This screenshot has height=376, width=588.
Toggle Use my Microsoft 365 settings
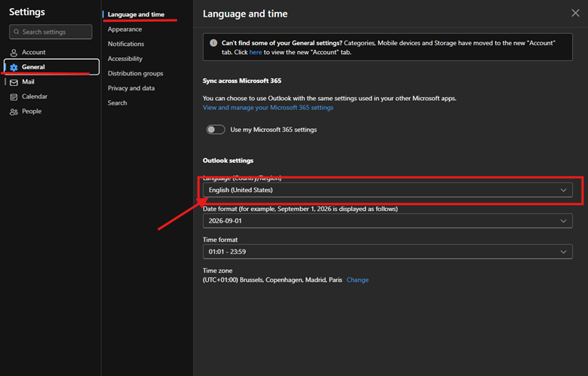pyautogui.click(x=216, y=130)
